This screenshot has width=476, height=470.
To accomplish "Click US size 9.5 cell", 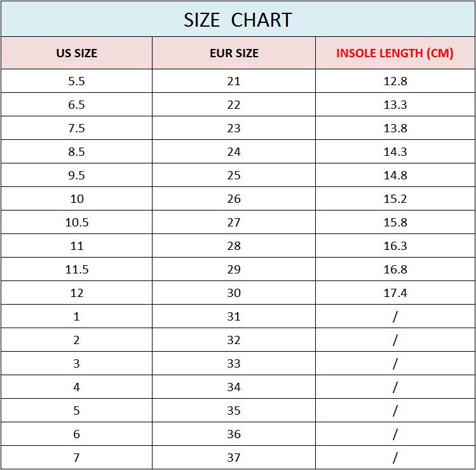I will pos(76,176).
